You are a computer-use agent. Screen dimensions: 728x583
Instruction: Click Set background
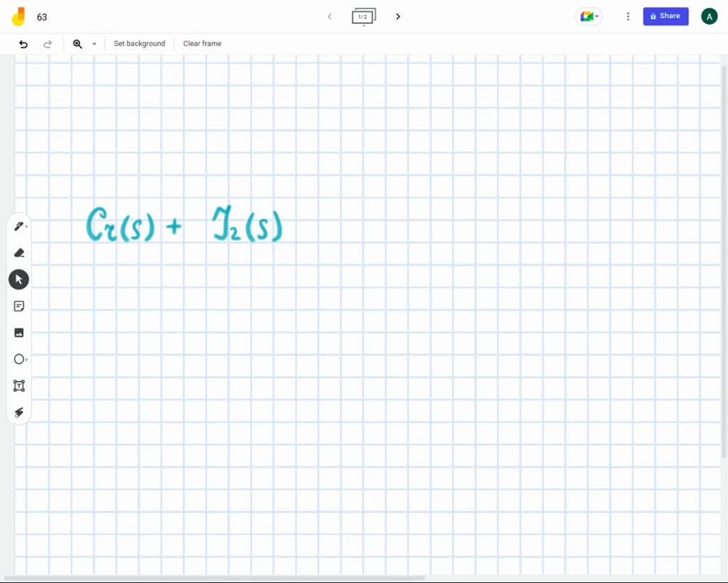tap(139, 43)
